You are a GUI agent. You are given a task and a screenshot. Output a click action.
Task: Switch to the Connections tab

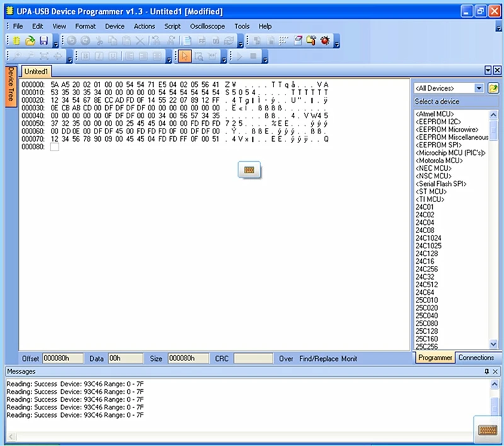[x=476, y=358]
